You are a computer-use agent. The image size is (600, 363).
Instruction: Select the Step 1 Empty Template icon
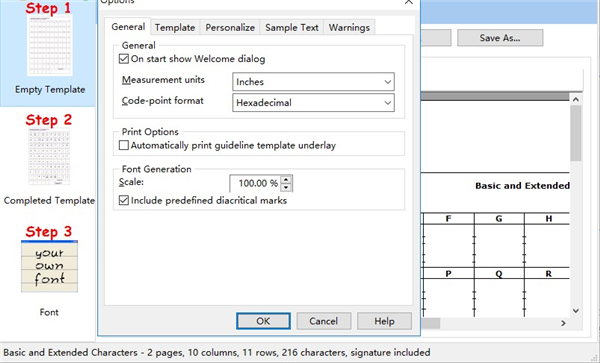[x=50, y=45]
